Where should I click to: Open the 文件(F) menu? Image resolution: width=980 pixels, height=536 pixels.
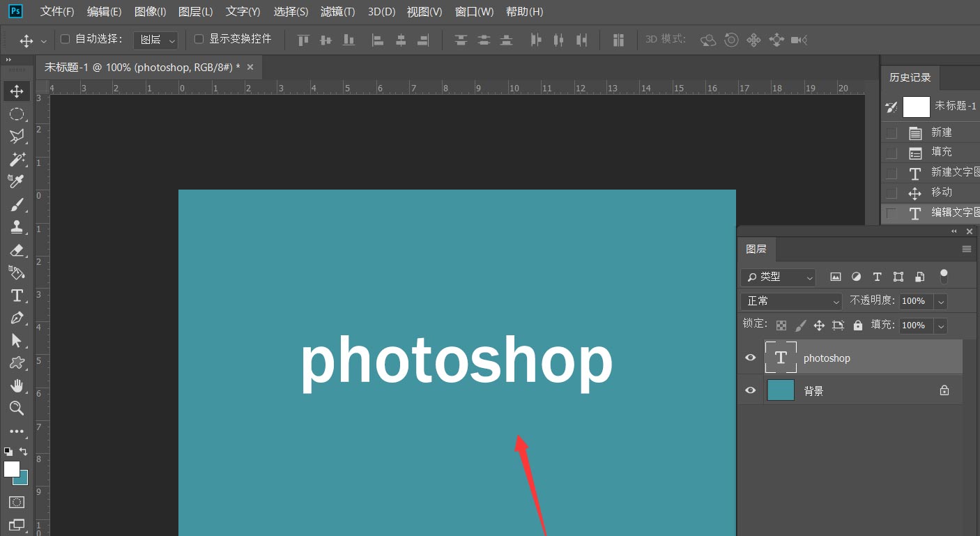(57, 12)
